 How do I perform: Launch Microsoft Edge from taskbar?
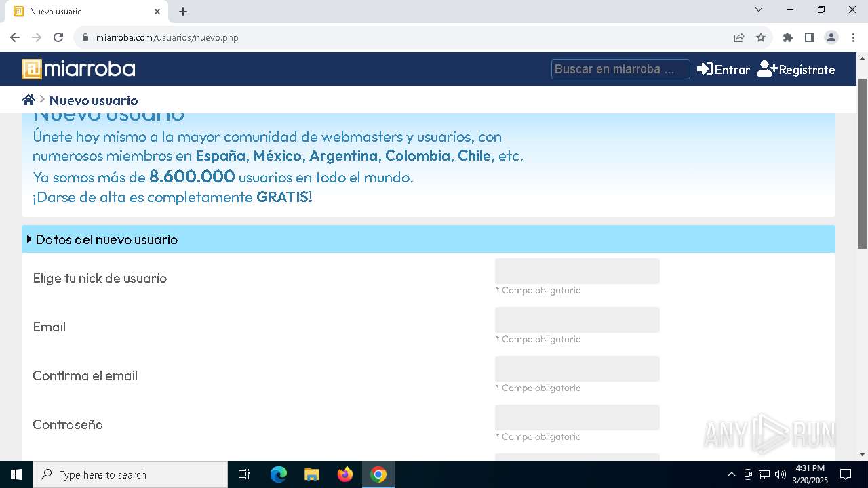279,474
